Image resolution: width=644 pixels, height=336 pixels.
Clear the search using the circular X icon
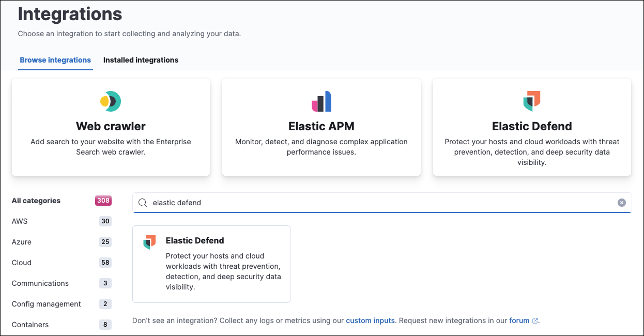(x=621, y=202)
